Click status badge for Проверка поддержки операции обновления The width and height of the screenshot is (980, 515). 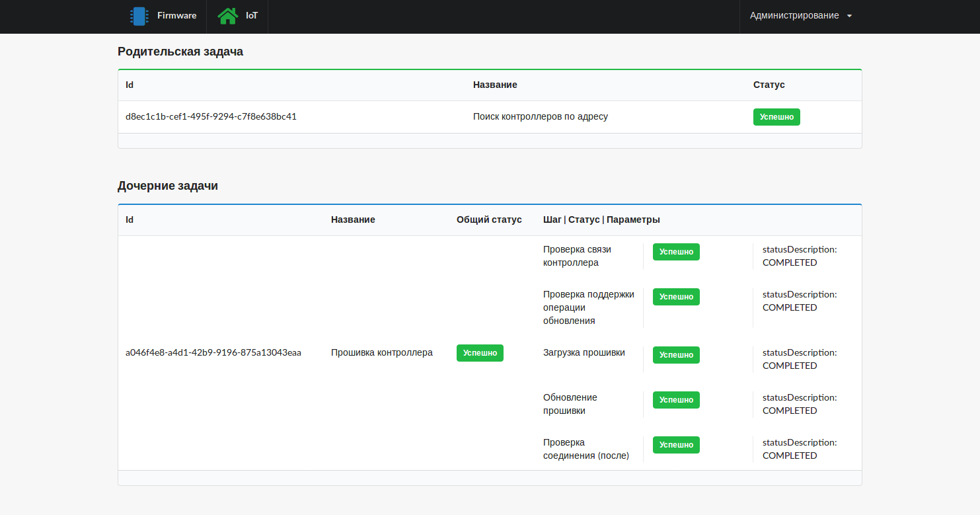[676, 297]
